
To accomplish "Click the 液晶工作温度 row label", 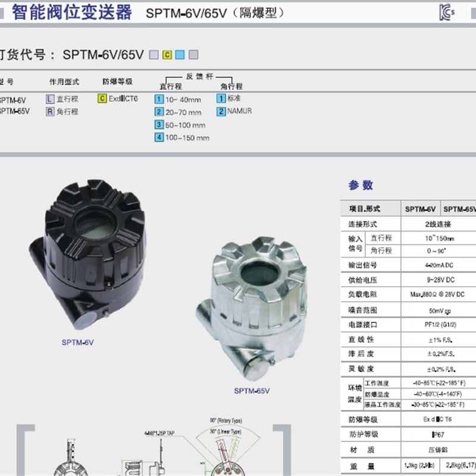I will tap(383, 405).
